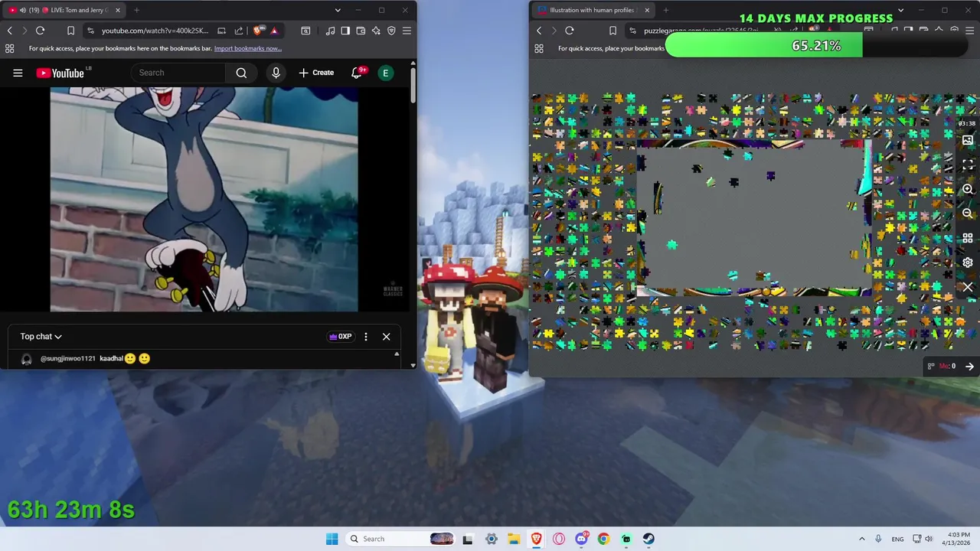Open the apps grid in YouTube window bookmarks bar
The height and width of the screenshot is (551, 980).
pos(9,48)
